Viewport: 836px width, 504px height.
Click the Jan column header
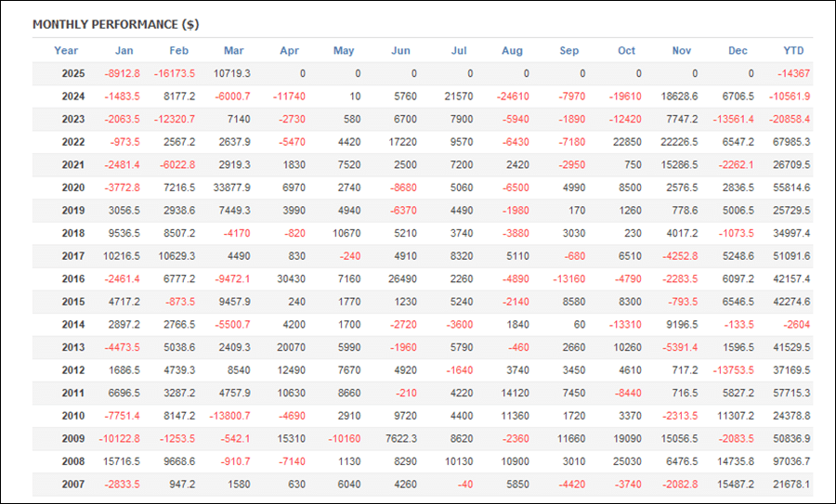pos(124,51)
